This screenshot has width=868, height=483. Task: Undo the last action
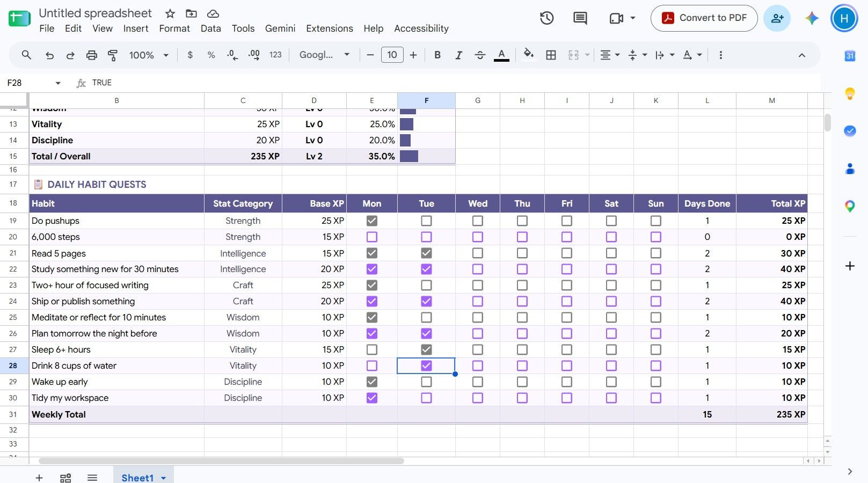coord(49,55)
